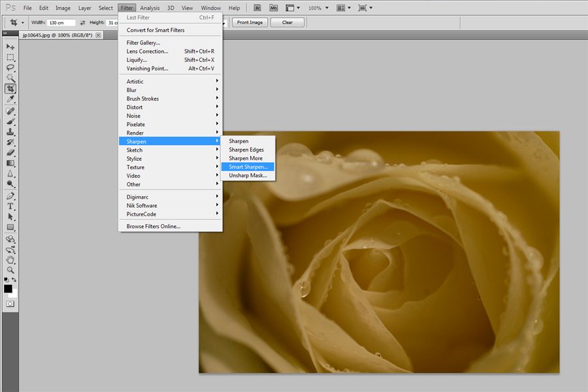
Task: Focus the crop Width input field
Action: pos(61,23)
